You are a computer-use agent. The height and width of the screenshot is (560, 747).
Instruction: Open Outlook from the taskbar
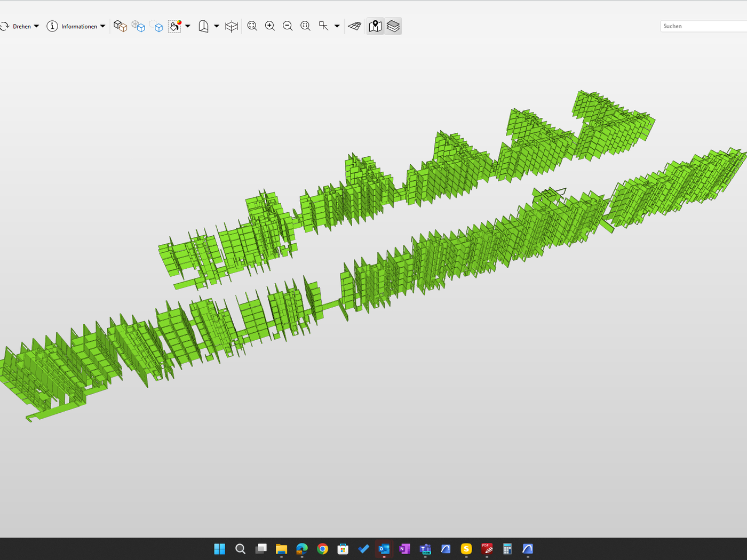tap(384, 549)
